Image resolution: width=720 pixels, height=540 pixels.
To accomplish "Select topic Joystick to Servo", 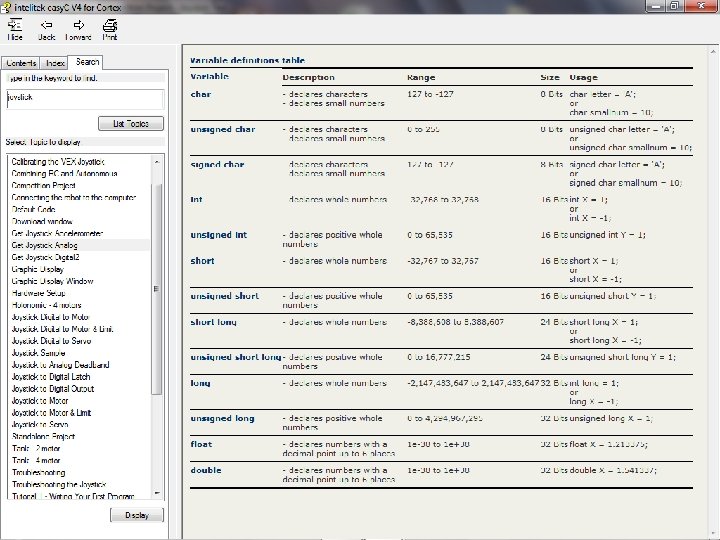I will (40, 424).
